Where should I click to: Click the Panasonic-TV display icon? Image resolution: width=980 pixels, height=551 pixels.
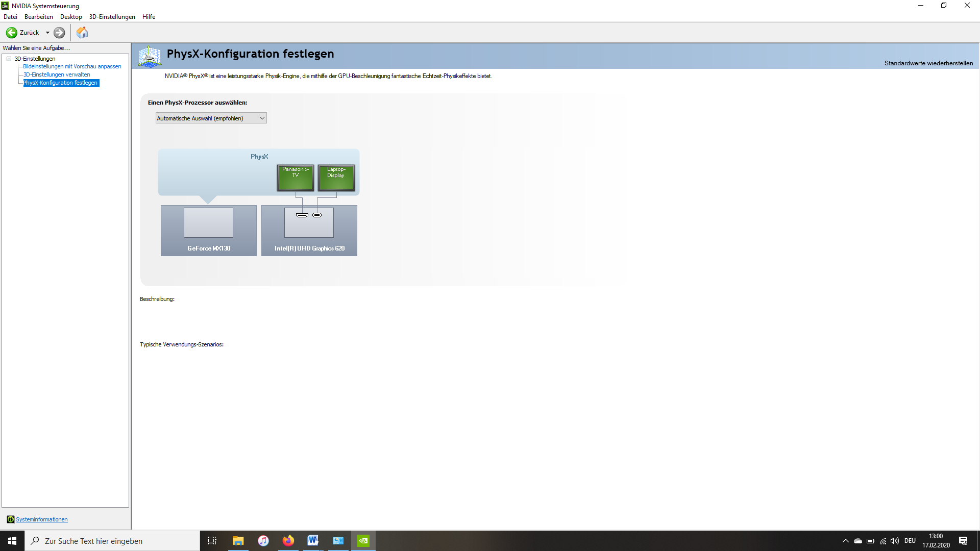tap(296, 178)
